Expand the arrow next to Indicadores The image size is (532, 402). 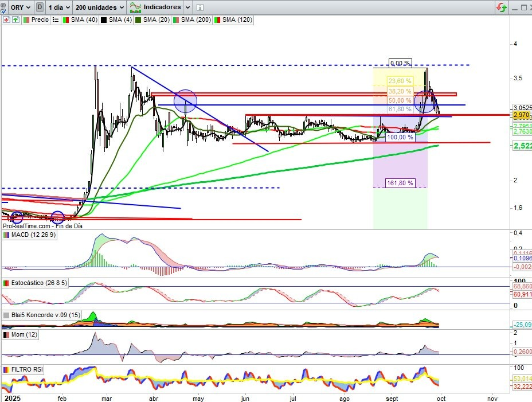[x=186, y=7]
